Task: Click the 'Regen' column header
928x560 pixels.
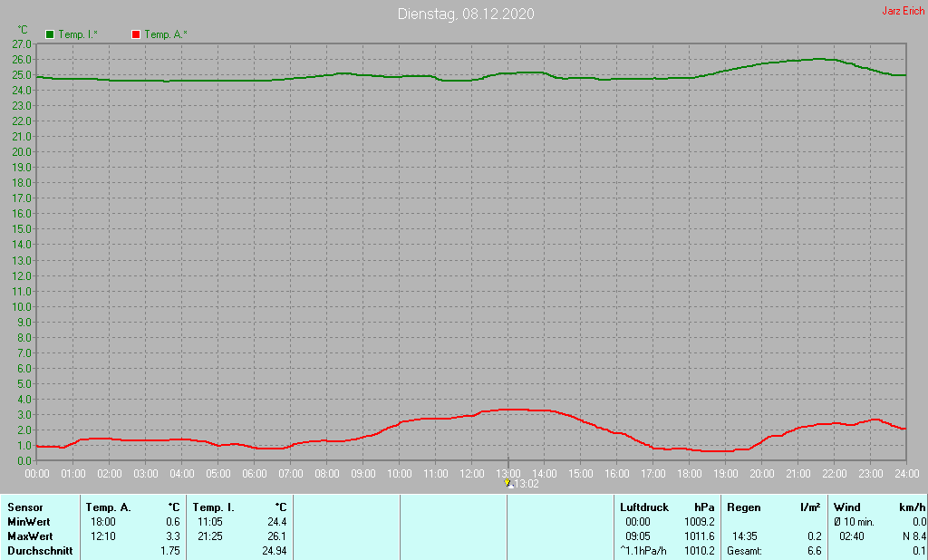Action: 743,507
